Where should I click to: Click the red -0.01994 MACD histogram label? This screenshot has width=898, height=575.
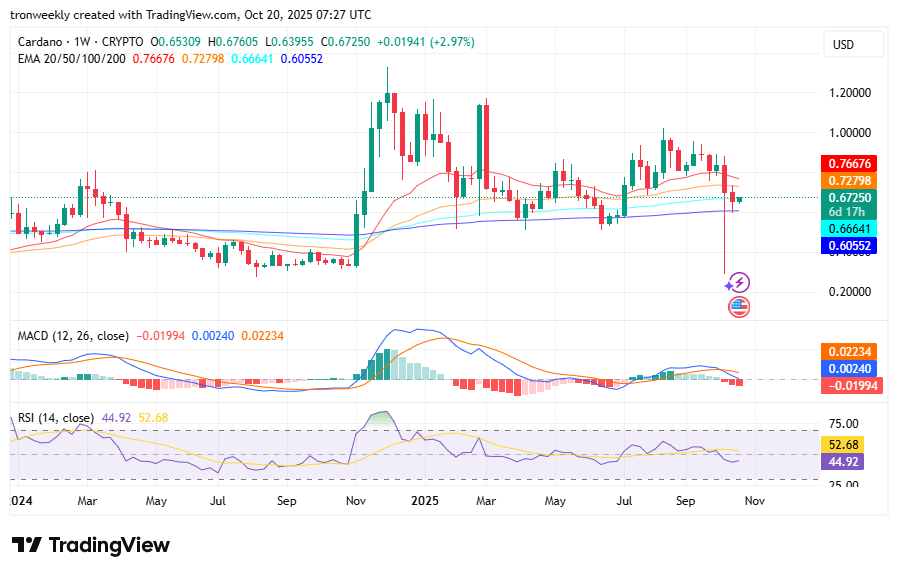click(847, 386)
